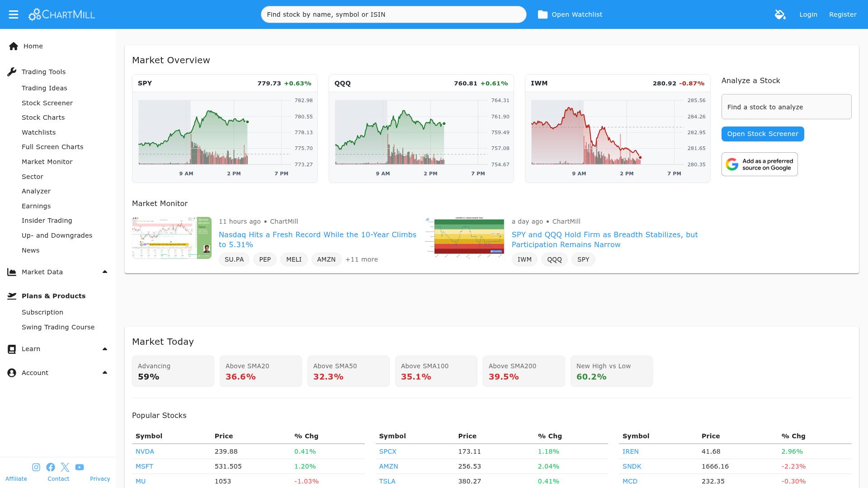
Task: Click the MELI ticker tag
Action: click(x=294, y=259)
